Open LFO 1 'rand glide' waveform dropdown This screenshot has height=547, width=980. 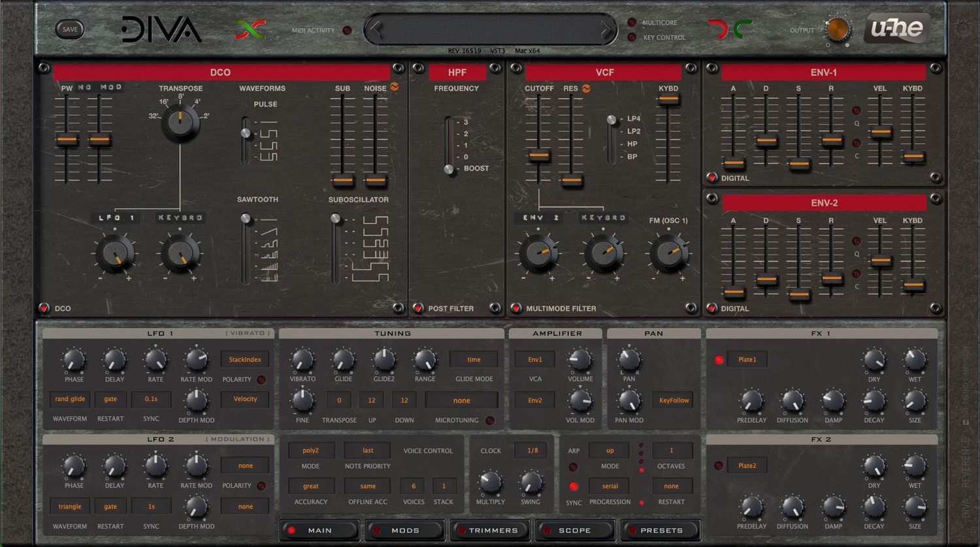(x=70, y=399)
